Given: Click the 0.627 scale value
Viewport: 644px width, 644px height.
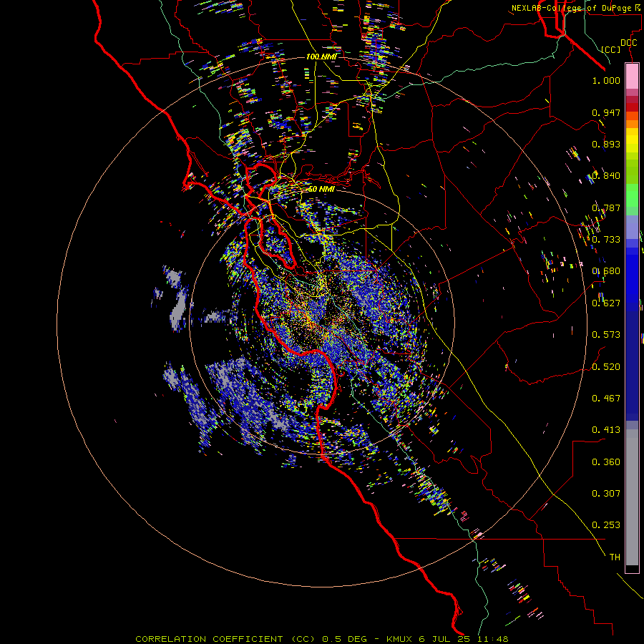Looking at the screenshot, I should point(606,303).
